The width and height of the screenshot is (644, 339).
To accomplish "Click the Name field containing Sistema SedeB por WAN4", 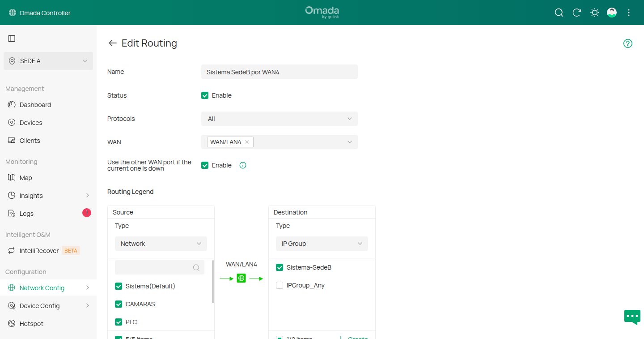I will pyautogui.click(x=280, y=72).
